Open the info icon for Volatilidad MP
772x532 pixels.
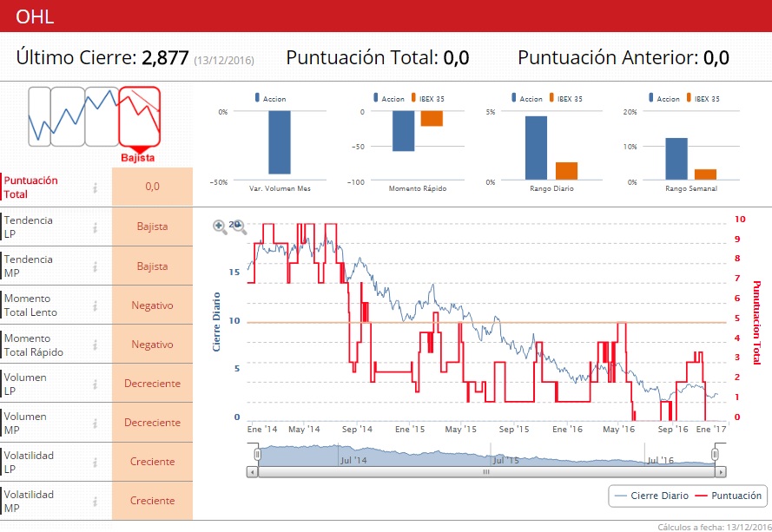coord(95,502)
